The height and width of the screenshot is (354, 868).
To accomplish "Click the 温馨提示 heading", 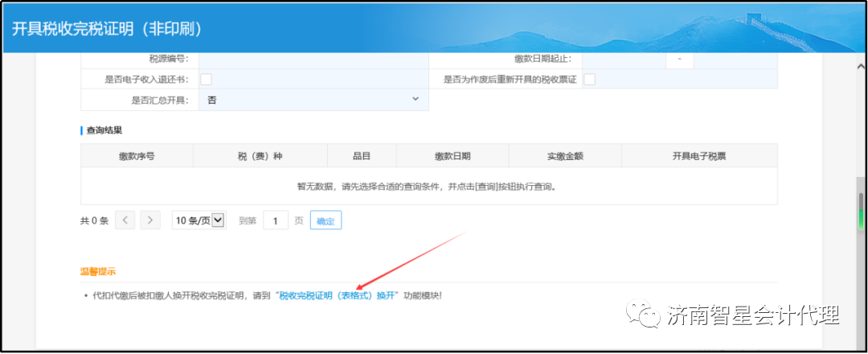I will click(98, 271).
